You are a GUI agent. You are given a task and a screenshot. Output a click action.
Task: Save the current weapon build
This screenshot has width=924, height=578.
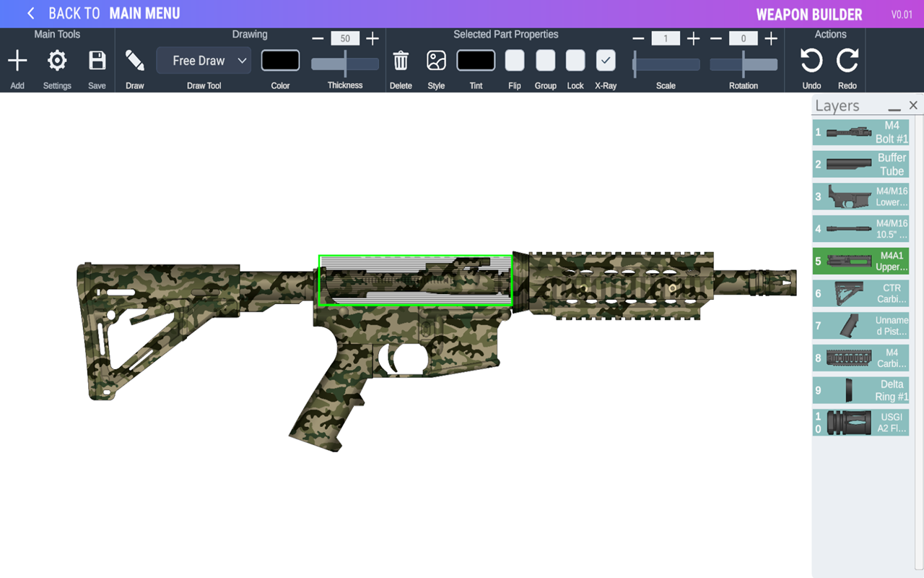click(97, 61)
